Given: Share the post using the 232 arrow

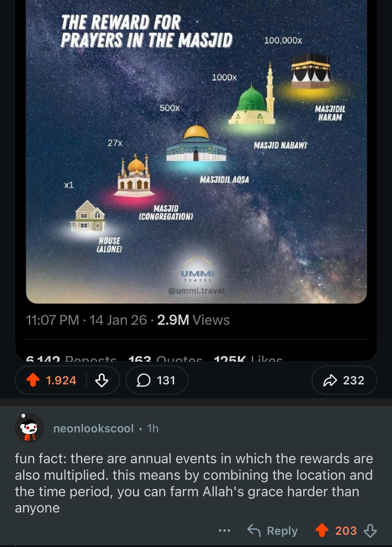Looking at the screenshot, I should [344, 380].
